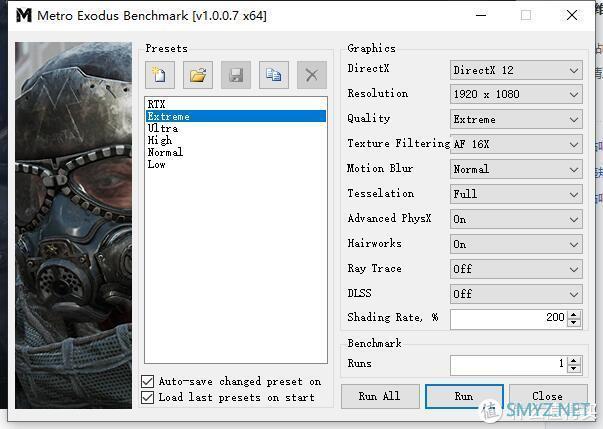Image resolution: width=603 pixels, height=429 pixels.
Task: Click the open preset folder icon
Action: [198, 75]
